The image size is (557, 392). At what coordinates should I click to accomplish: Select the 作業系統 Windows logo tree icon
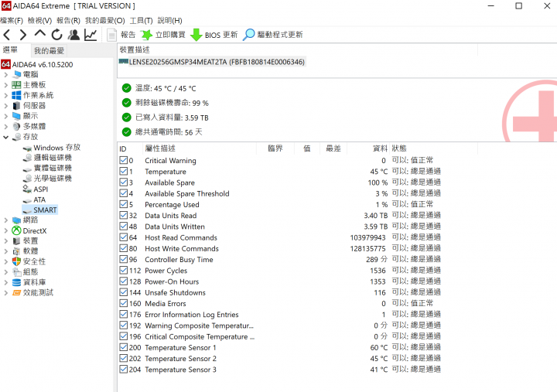pos(16,95)
